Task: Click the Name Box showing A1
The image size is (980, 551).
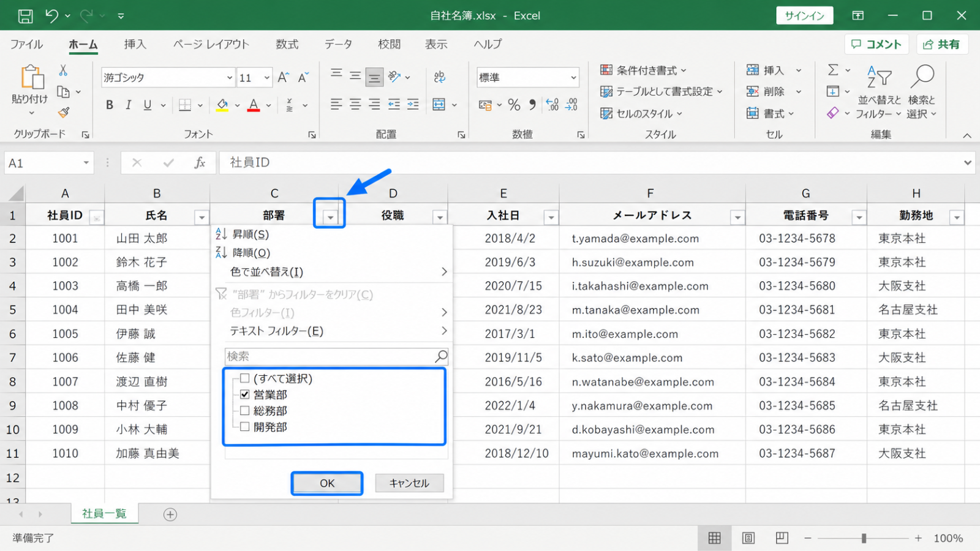Action: click(49, 163)
